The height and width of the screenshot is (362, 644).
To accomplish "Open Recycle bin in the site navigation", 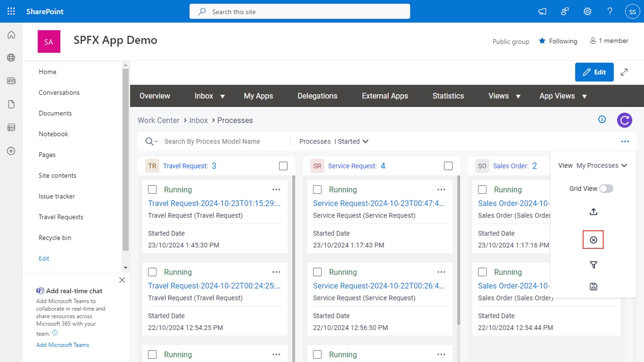I will pyautogui.click(x=55, y=237).
